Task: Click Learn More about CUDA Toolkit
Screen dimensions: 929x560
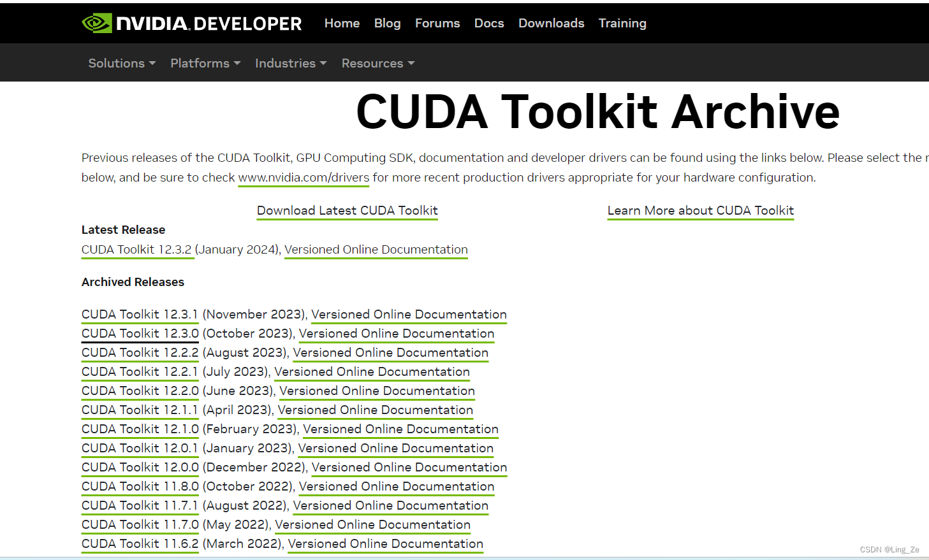Action: (x=701, y=211)
